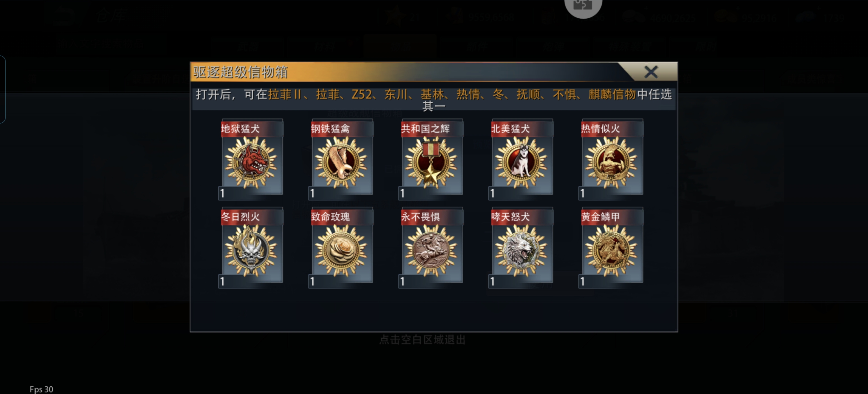Click the 地狱猛犬 name label
This screenshot has height=394, width=868.
pos(240,128)
